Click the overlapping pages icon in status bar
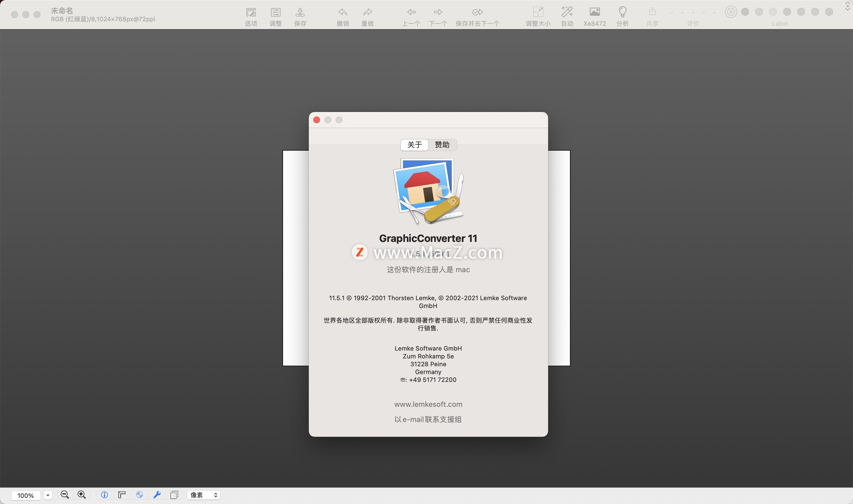 [x=174, y=495]
